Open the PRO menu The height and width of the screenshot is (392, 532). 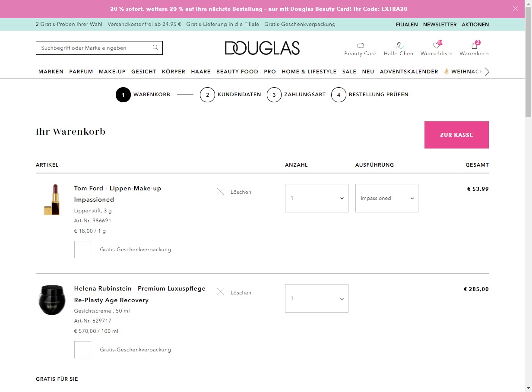[x=270, y=72]
